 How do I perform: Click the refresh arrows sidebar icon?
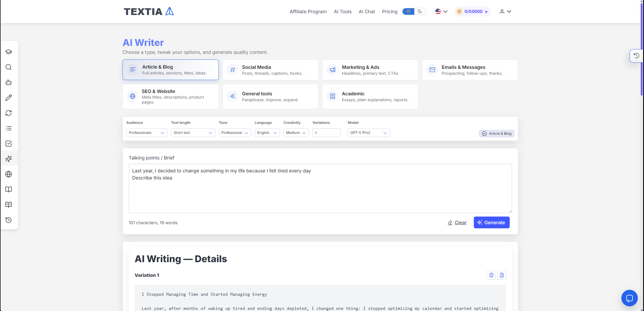click(9, 113)
